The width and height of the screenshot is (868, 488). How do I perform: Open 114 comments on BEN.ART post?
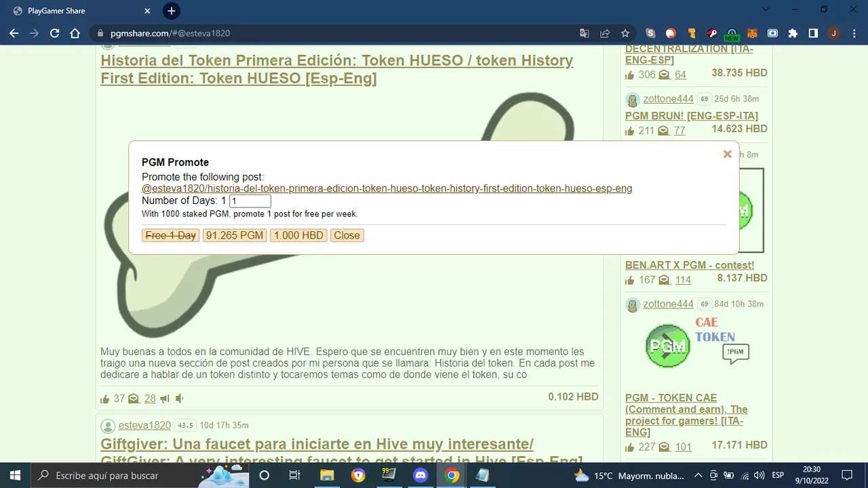[x=683, y=280]
